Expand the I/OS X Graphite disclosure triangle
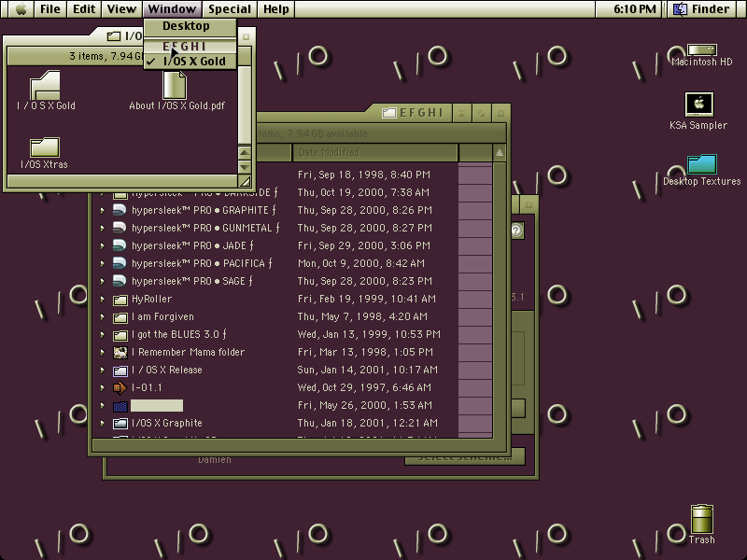The image size is (747, 560). [x=102, y=423]
